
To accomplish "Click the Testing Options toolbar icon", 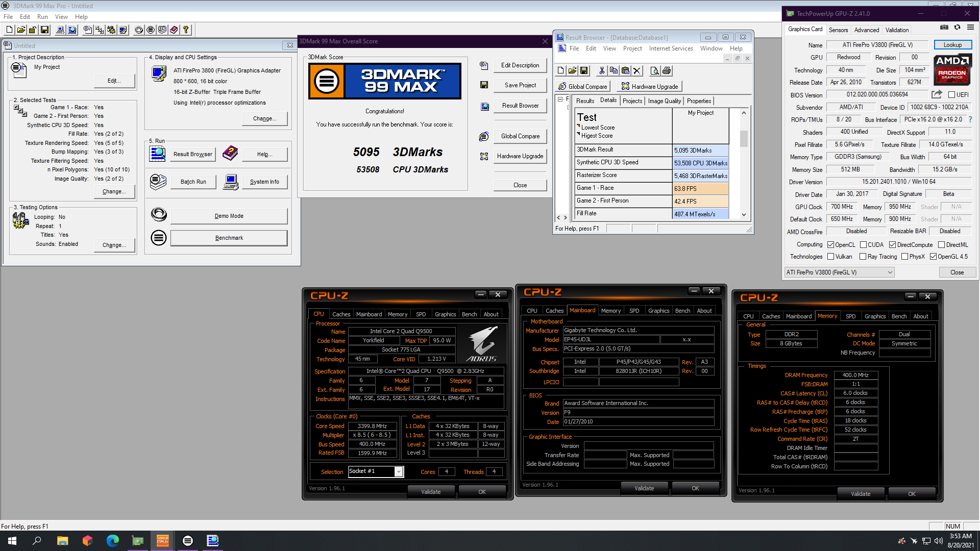I will [x=111, y=30].
